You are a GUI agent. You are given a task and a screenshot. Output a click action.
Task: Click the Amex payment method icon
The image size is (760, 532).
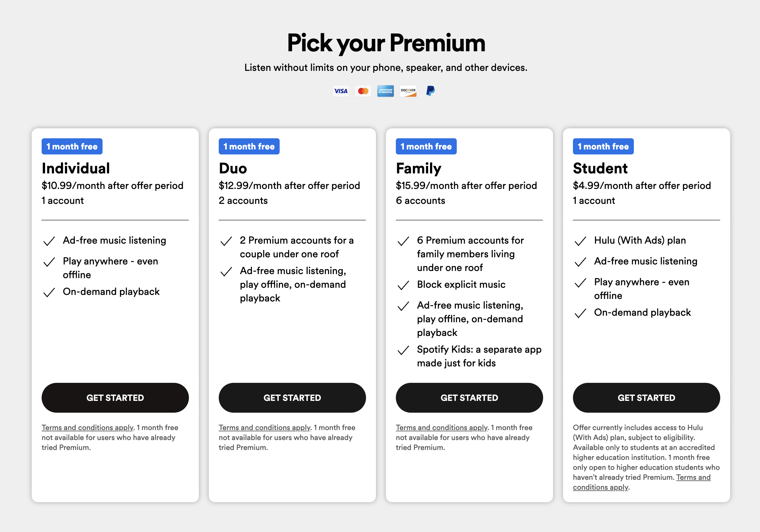[x=385, y=91]
